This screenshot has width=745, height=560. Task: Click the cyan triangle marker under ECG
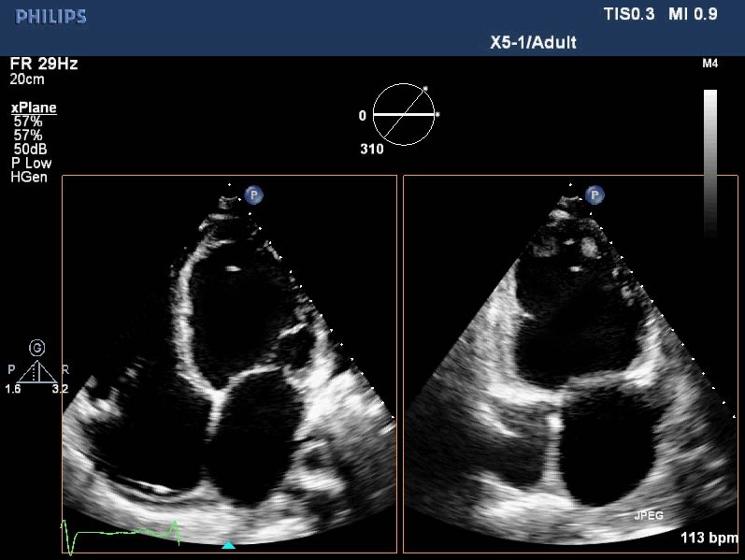[229, 544]
